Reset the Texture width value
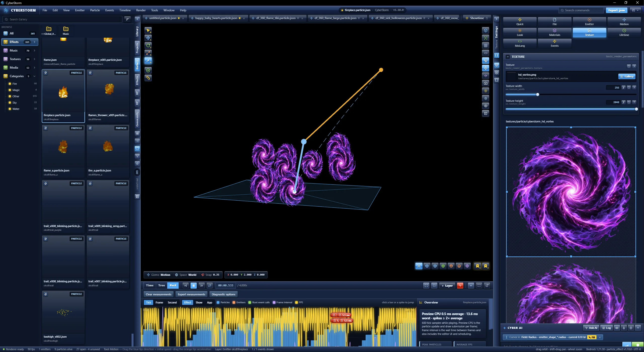The height and width of the screenshot is (352, 644). coord(629,87)
